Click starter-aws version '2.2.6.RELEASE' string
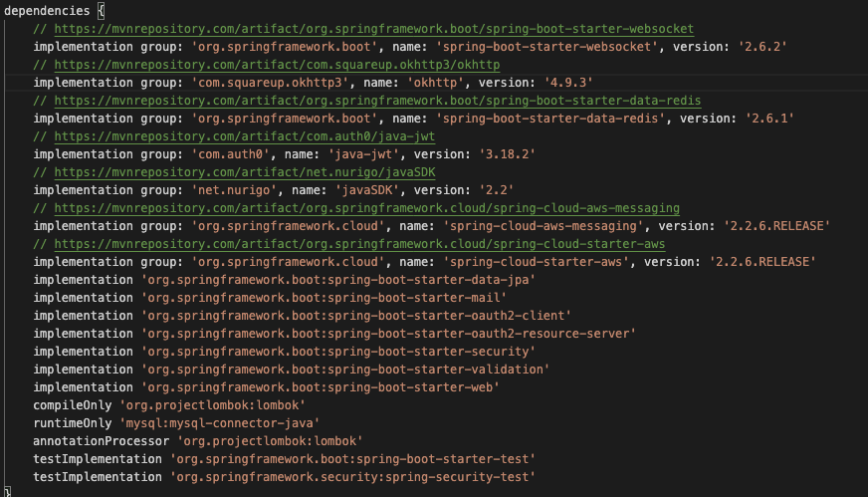The height and width of the screenshot is (497, 868). click(x=762, y=262)
